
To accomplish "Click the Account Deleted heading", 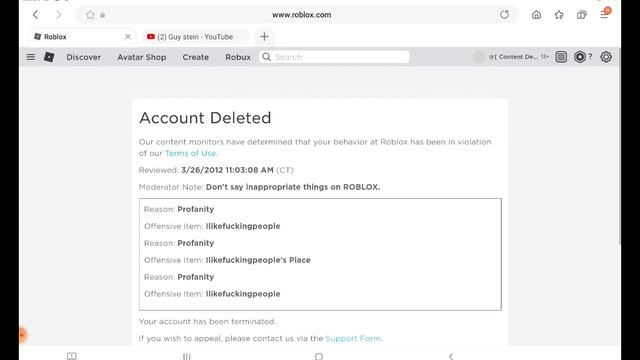I will [205, 118].
